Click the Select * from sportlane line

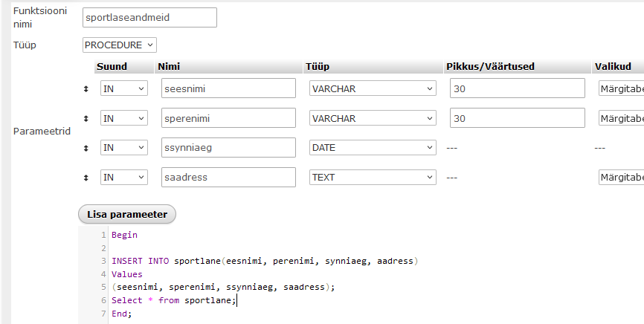click(x=173, y=300)
